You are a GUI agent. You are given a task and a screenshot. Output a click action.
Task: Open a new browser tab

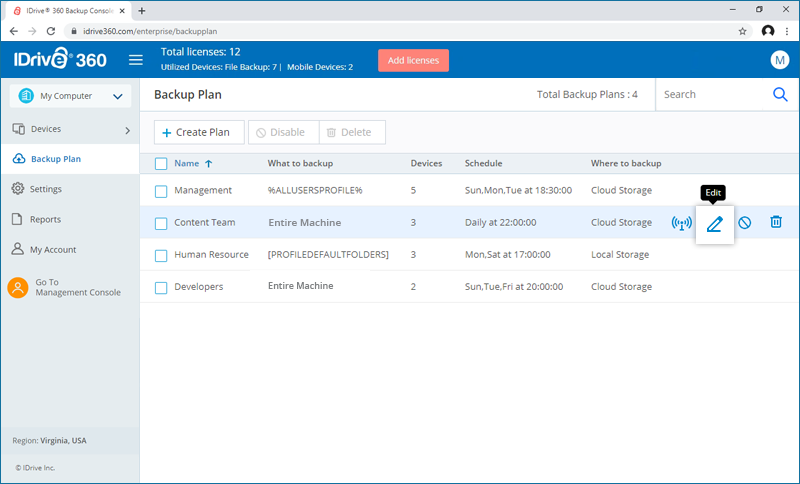pos(142,11)
